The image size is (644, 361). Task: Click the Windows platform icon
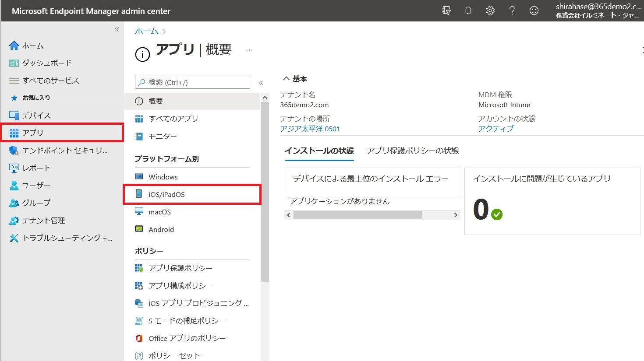click(139, 177)
